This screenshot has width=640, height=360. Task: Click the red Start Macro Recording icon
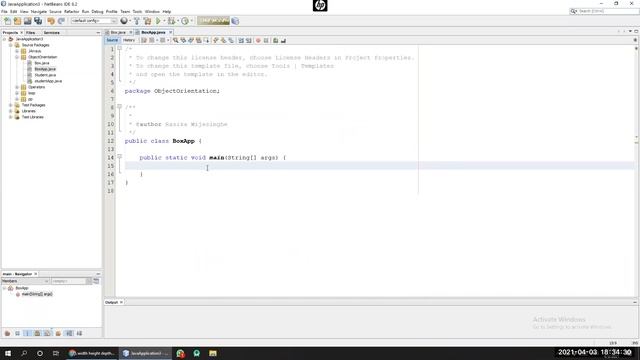click(258, 40)
